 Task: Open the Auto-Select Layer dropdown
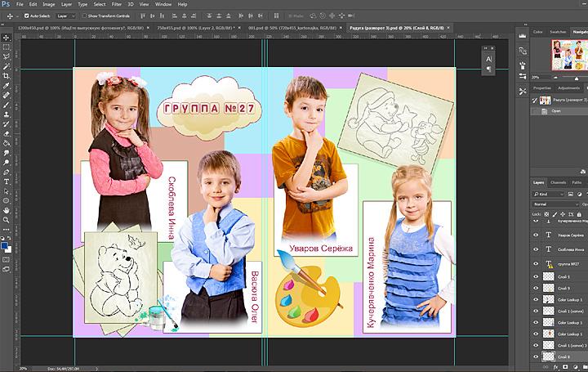click(65, 16)
